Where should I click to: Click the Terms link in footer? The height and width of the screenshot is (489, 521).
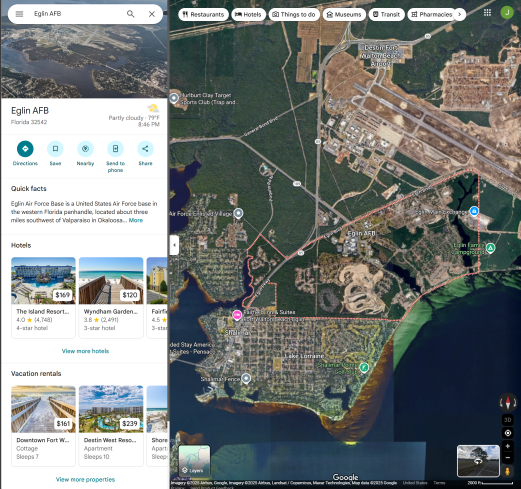click(439, 483)
